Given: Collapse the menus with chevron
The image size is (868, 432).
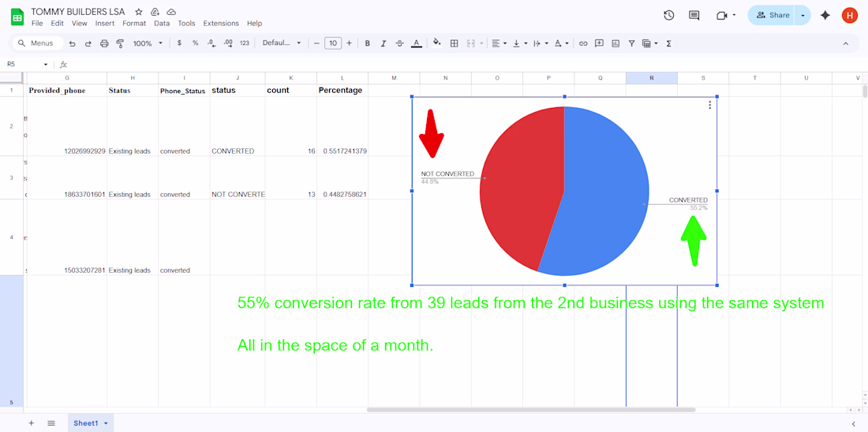Looking at the screenshot, I should click(845, 43).
